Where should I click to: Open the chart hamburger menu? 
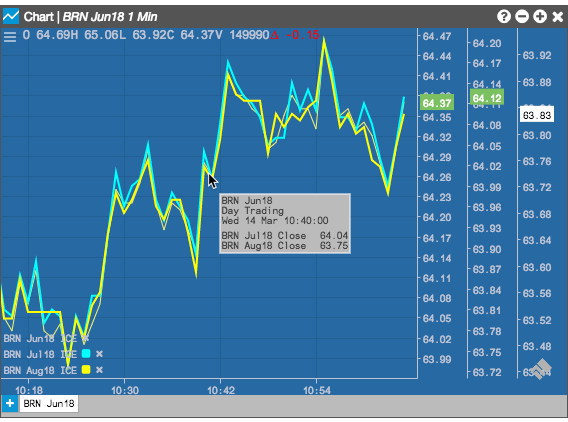click(10, 37)
